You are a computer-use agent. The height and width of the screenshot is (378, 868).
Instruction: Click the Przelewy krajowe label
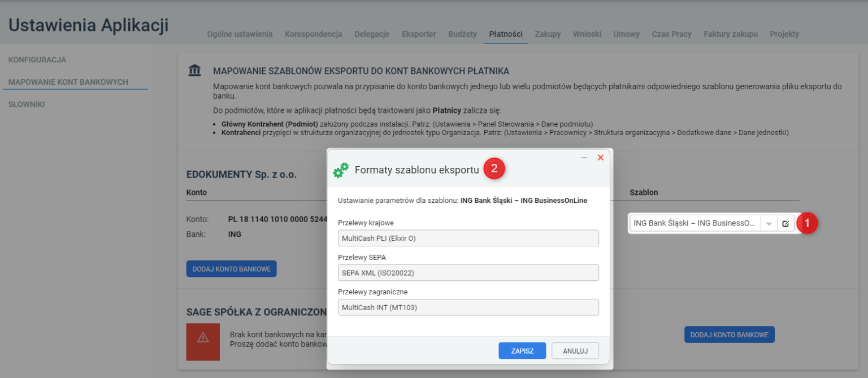[366, 223]
